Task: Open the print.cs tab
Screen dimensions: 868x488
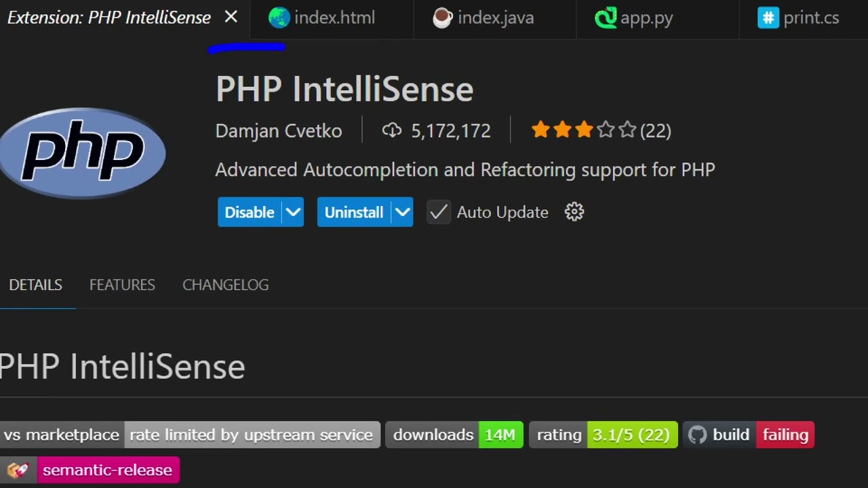Action: [x=804, y=18]
